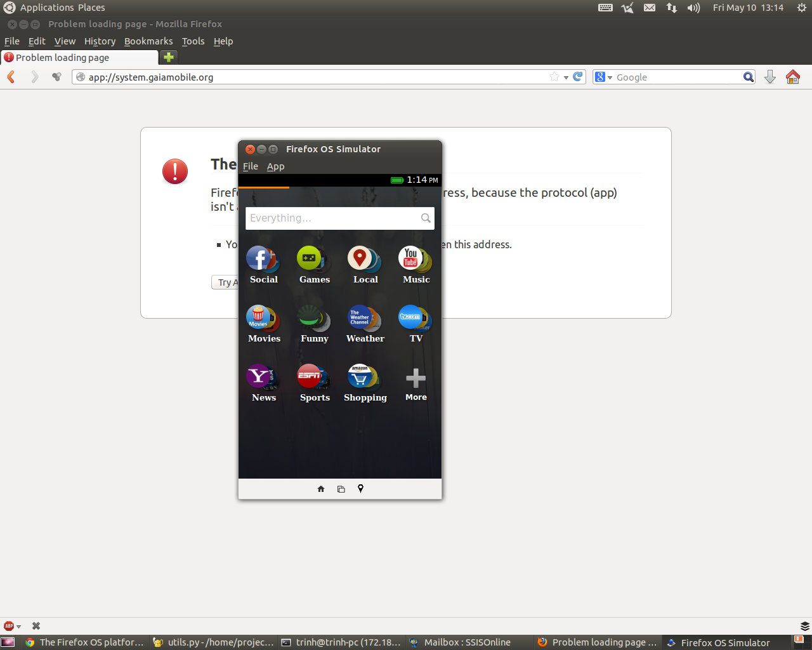Open a new tab with the plus button
The image size is (812, 650).
[x=167, y=57]
